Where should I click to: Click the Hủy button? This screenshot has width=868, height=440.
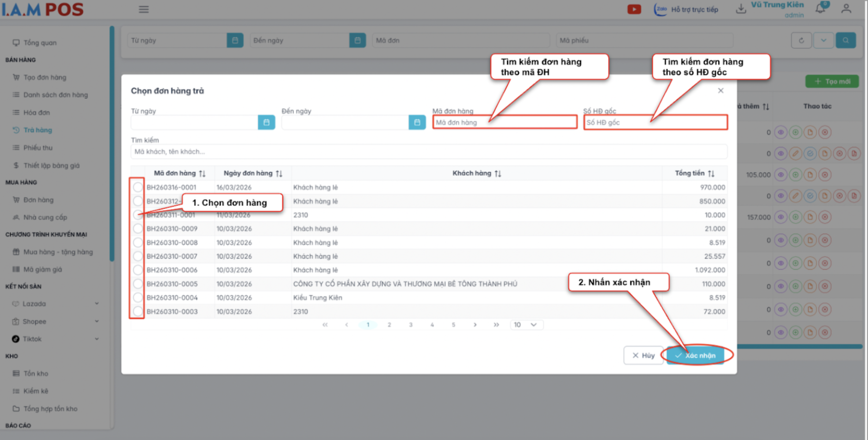coord(643,355)
